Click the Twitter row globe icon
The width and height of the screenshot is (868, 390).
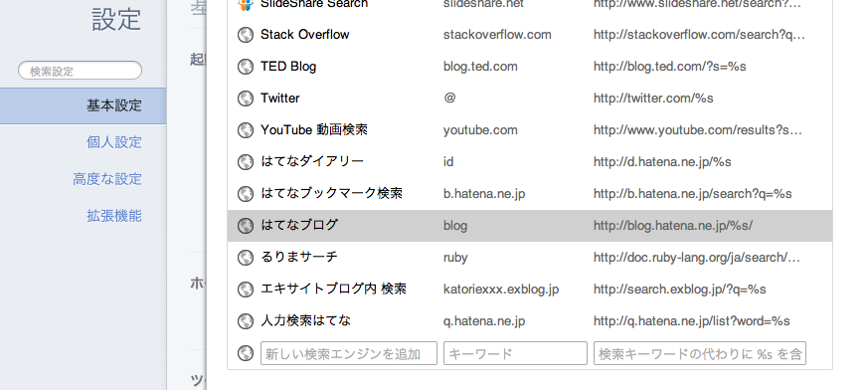(246, 98)
